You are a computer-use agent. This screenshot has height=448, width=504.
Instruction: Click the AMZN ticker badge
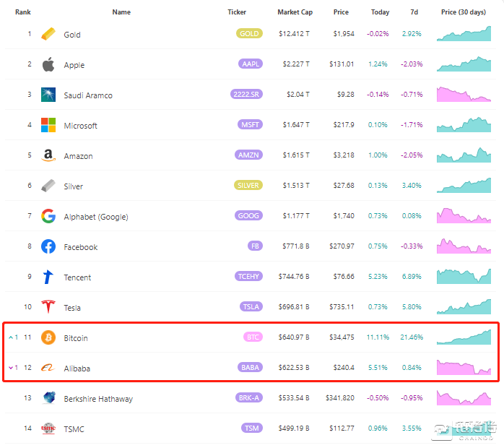[249, 155]
